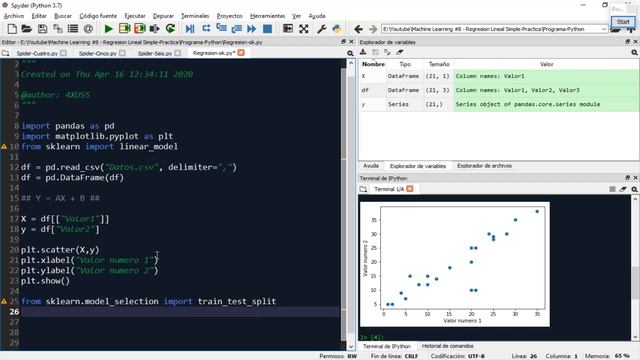Open preferences wrench icon
This screenshot has width=640, height=360.
click(321, 29)
